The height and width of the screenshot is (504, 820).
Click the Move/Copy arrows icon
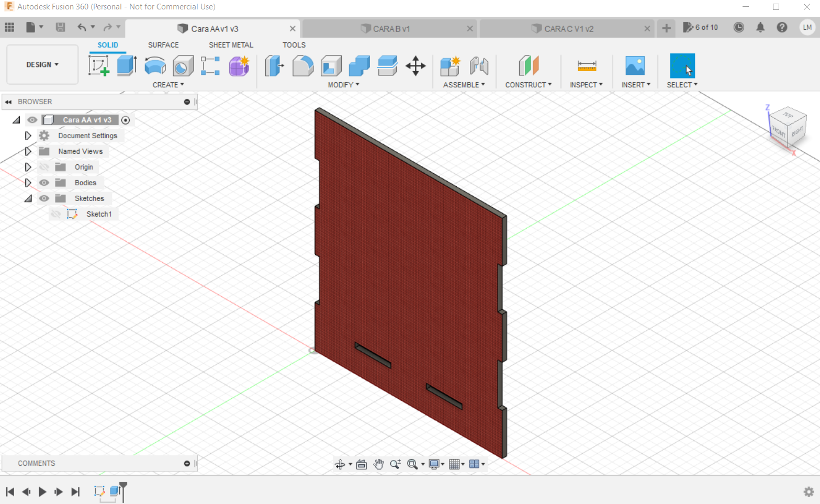(x=415, y=66)
